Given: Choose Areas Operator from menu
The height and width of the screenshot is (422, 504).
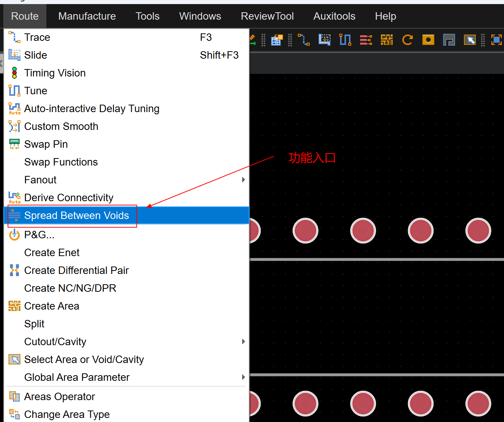Looking at the screenshot, I should click(59, 397).
